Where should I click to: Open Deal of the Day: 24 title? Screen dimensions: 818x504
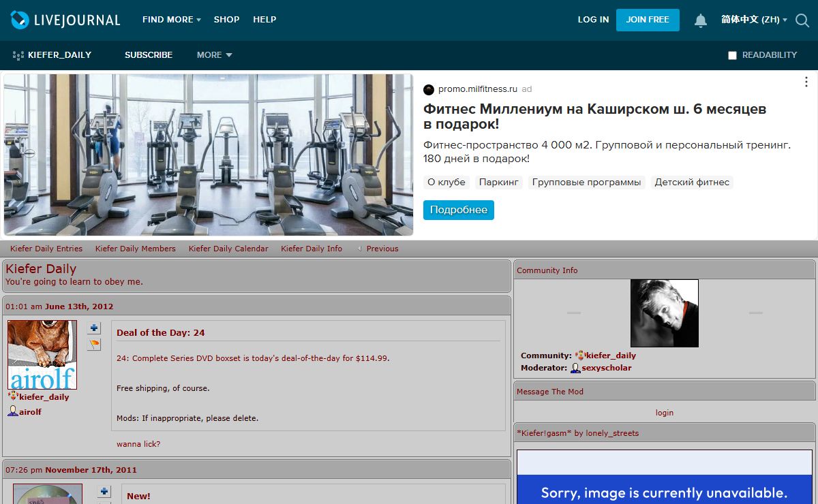[161, 333]
